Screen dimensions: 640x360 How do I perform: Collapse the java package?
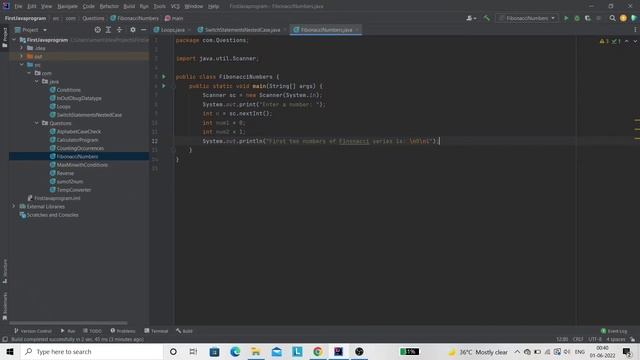pos(37,82)
